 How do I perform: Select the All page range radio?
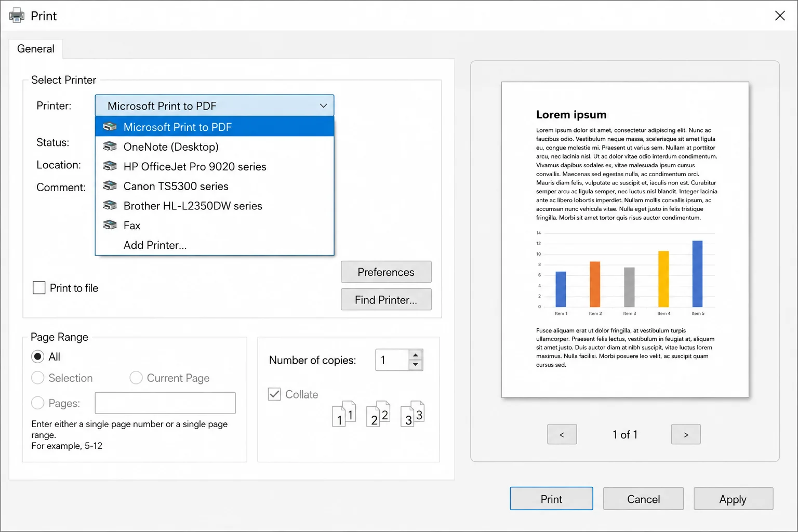click(x=37, y=357)
